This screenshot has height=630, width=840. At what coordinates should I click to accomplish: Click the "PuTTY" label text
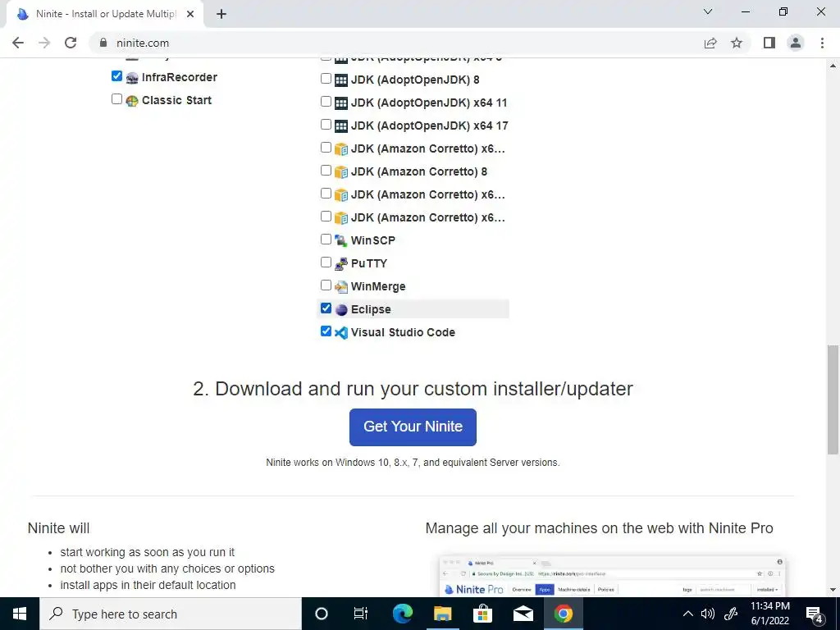(x=368, y=263)
